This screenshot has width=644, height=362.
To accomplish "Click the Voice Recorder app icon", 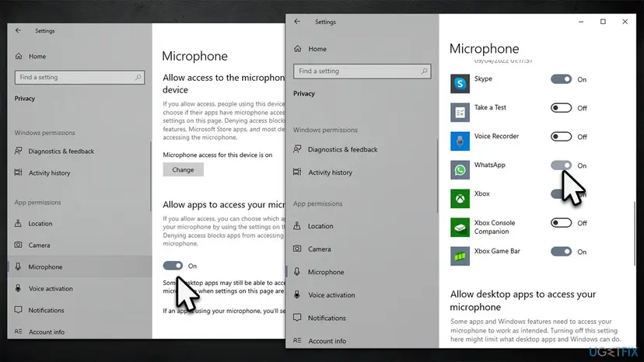I will [x=460, y=141].
